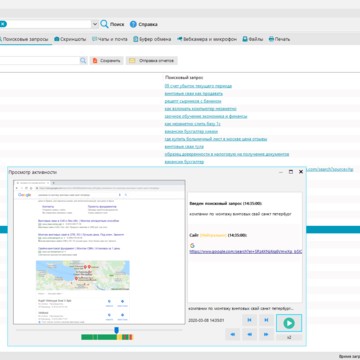The width and height of the screenshot is (360, 360).
Task: Open Чаты и почта tab
Action: click(x=110, y=39)
